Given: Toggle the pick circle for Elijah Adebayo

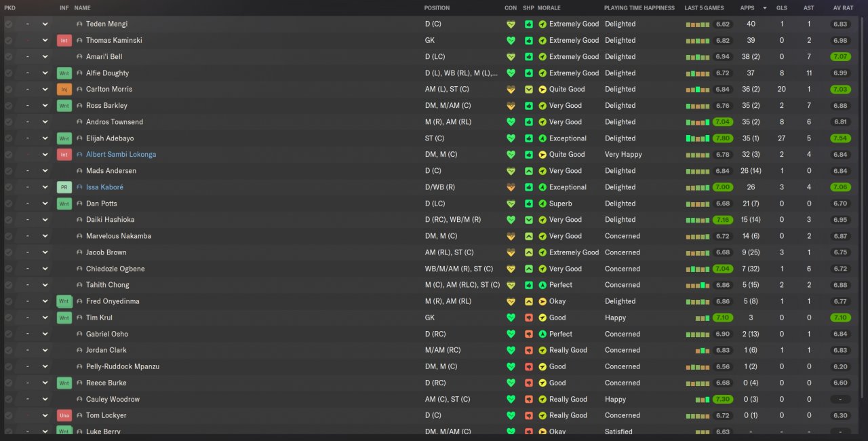Looking at the screenshot, I should click(8, 138).
